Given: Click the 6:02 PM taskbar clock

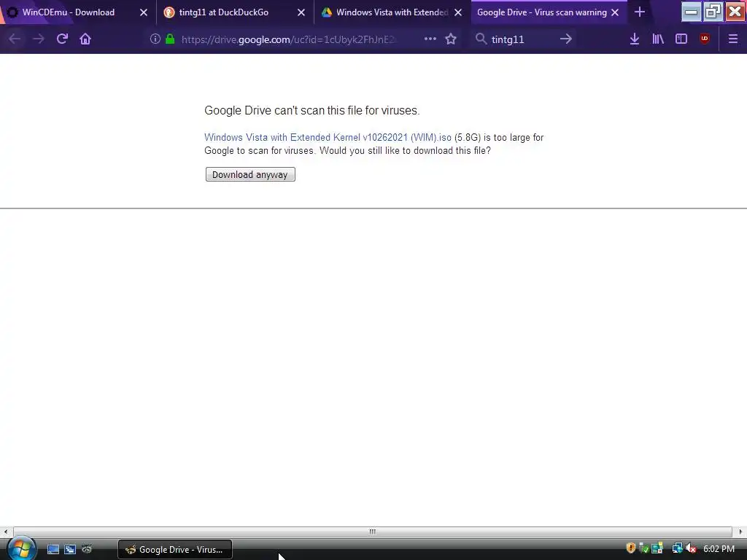Looking at the screenshot, I should point(719,549).
